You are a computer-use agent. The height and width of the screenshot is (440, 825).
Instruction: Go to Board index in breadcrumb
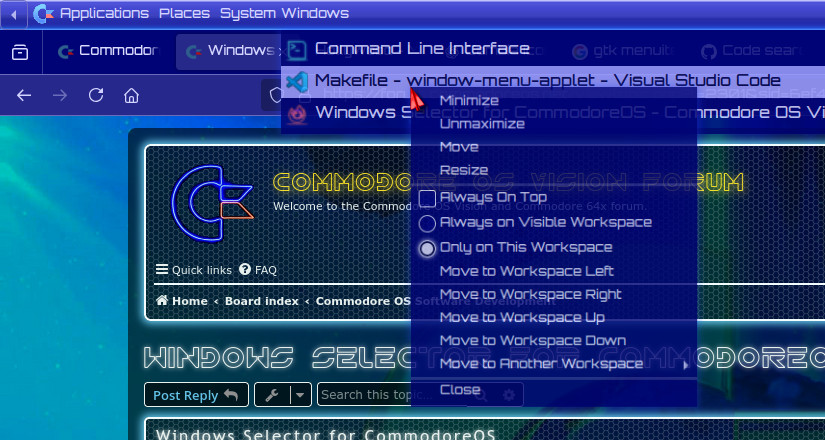pos(261,301)
